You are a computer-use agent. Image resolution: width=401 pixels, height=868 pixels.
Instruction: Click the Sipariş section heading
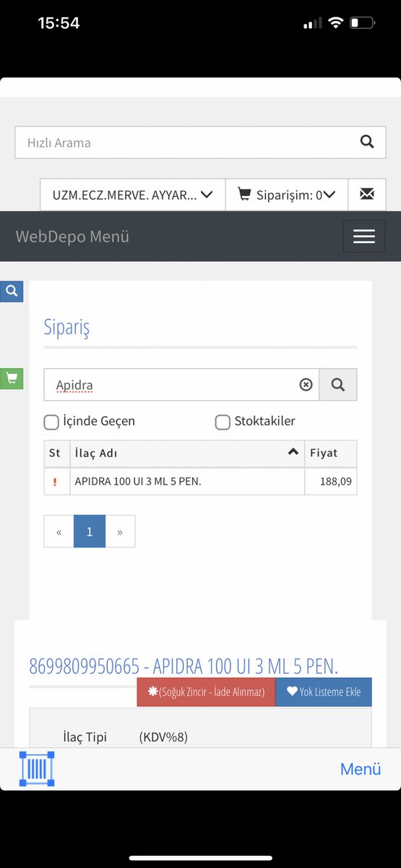tap(66, 328)
